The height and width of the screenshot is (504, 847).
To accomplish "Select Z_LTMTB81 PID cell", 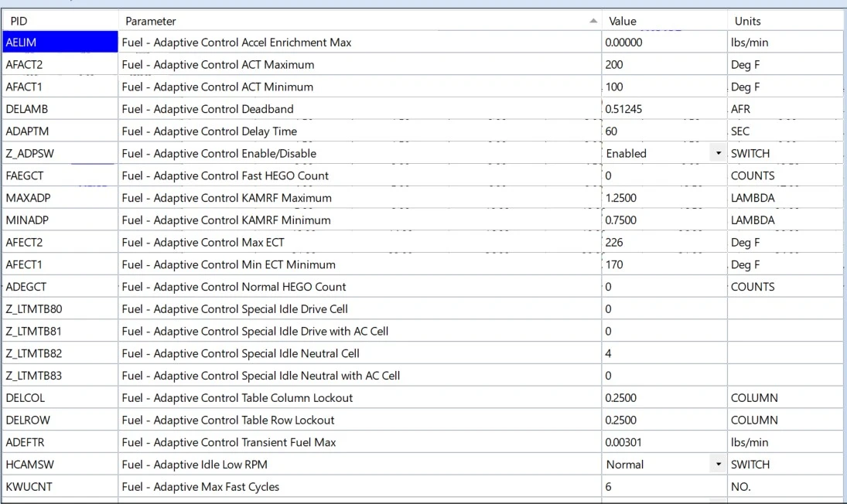I will pyautogui.click(x=60, y=331).
